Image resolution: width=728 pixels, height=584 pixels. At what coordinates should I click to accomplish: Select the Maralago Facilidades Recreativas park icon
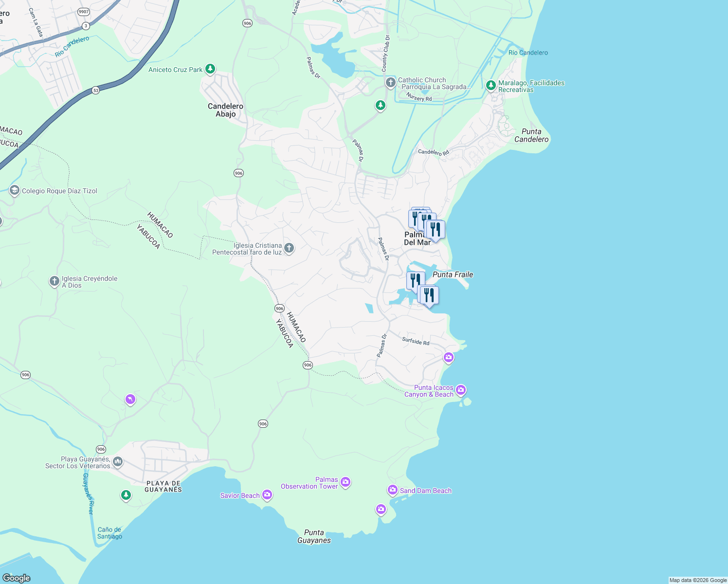[x=491, y=84]
